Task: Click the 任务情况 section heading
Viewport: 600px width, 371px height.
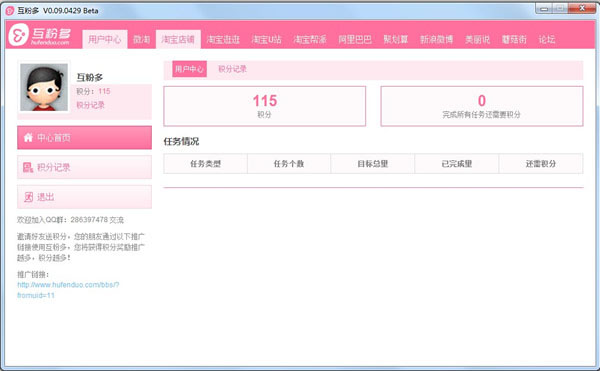Action: point(181,142)
